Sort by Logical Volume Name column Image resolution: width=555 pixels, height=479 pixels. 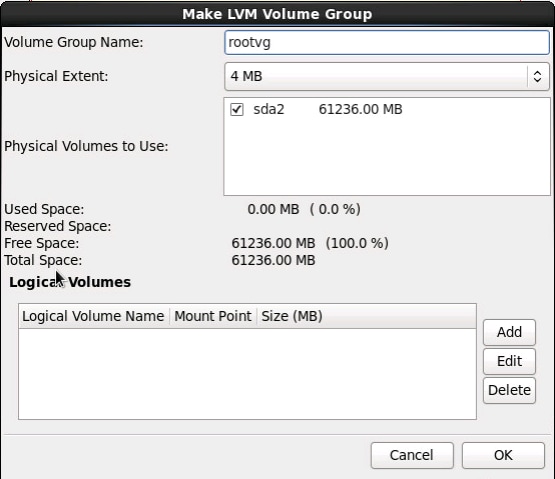pyautogui.click(x=93, y=316)
